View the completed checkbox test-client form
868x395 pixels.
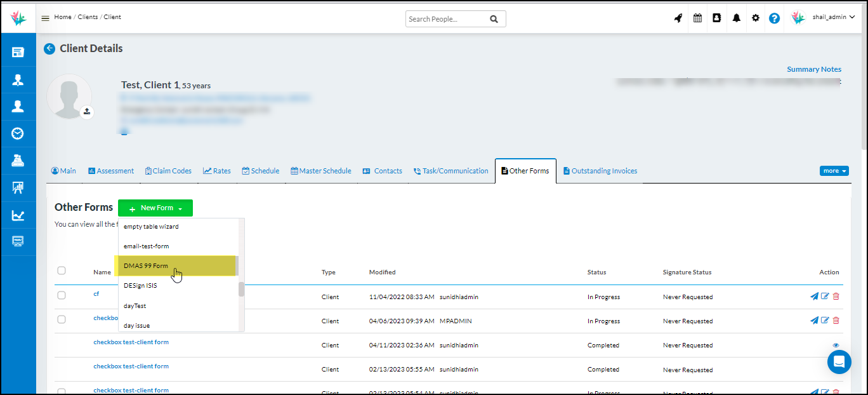click(x=836, y=345)
